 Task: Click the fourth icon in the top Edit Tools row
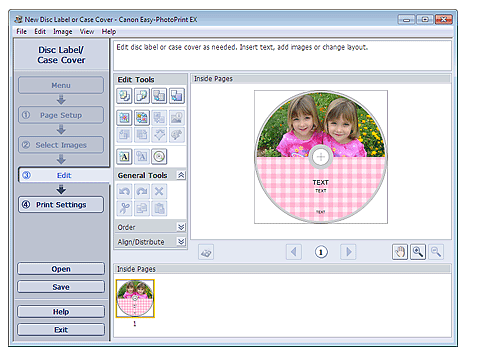[176, 96]
